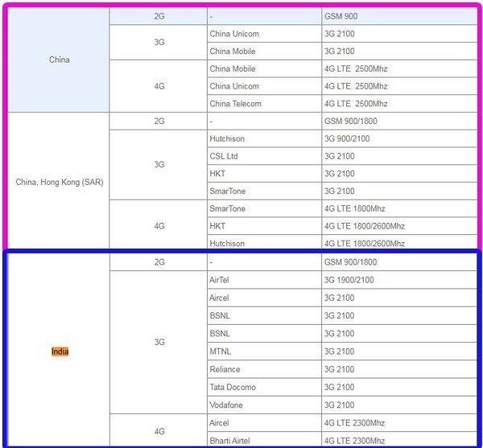Click SmarTone in the 4G LTE 1800Mhz row
Image resolution: width=483 pixels, height=448 pixels.
pos(264,208)
